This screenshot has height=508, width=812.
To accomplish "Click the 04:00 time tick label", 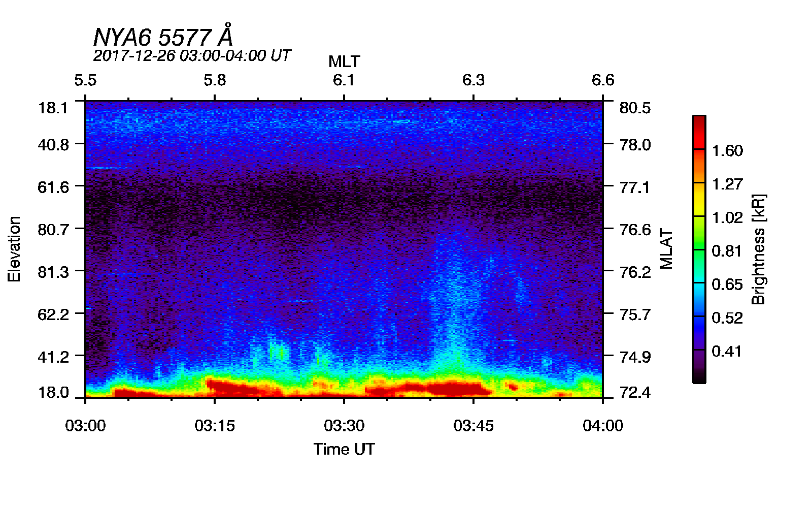I will pyautogui.click(x=603, y=426).
